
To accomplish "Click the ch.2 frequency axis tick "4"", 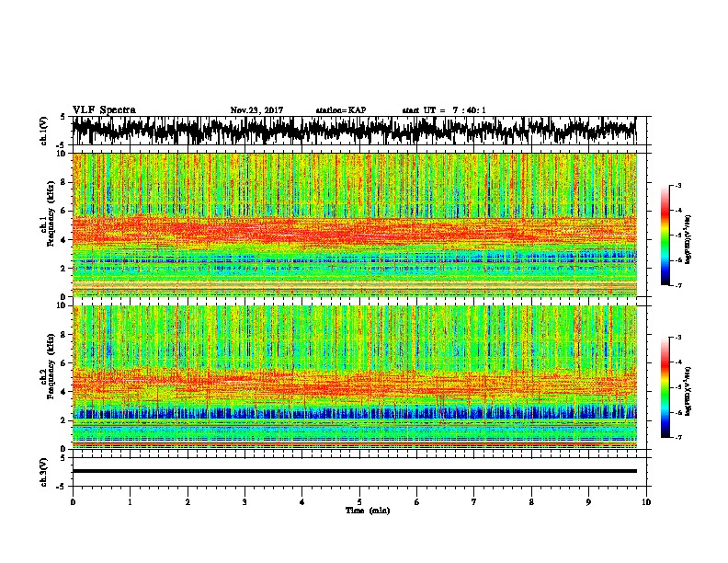I will coord(64,392).
